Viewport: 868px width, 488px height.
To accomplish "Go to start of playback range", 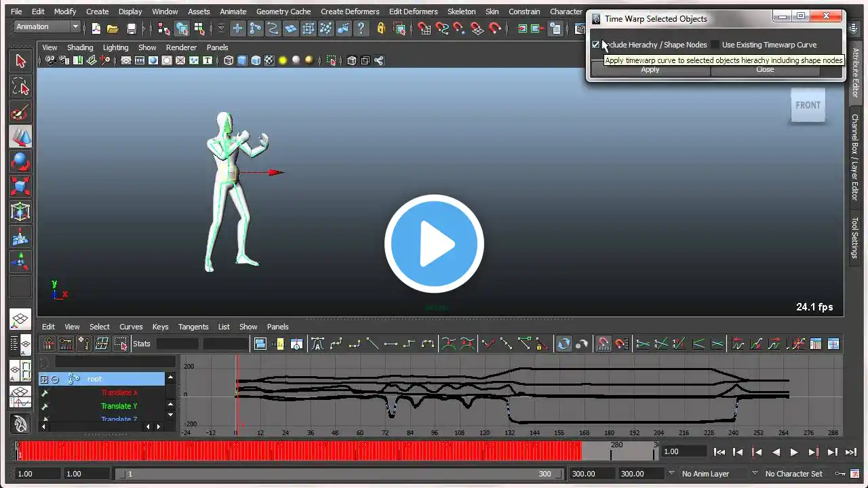I will tap(719, 452).
